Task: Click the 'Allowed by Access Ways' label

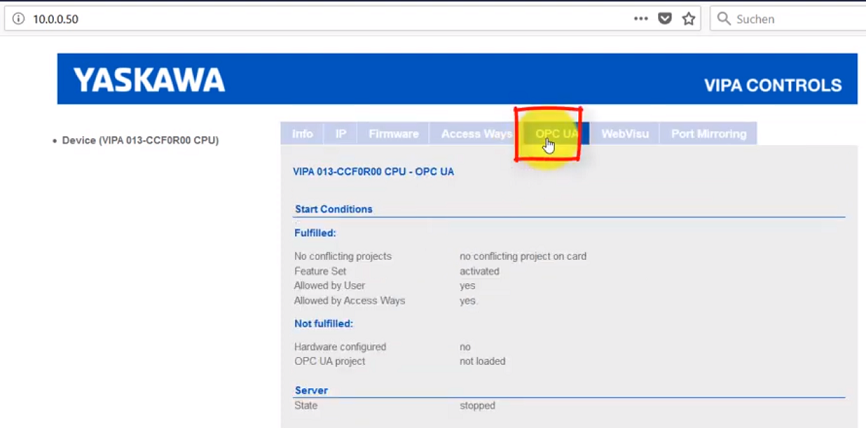Action: click(350, 300)
